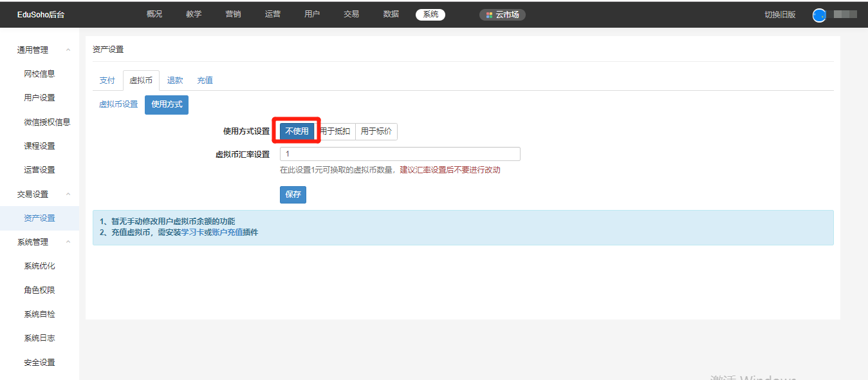Viewport: 868px width, 380px height.
Task: Open the 充值 tab
Action: click(205, 81)
